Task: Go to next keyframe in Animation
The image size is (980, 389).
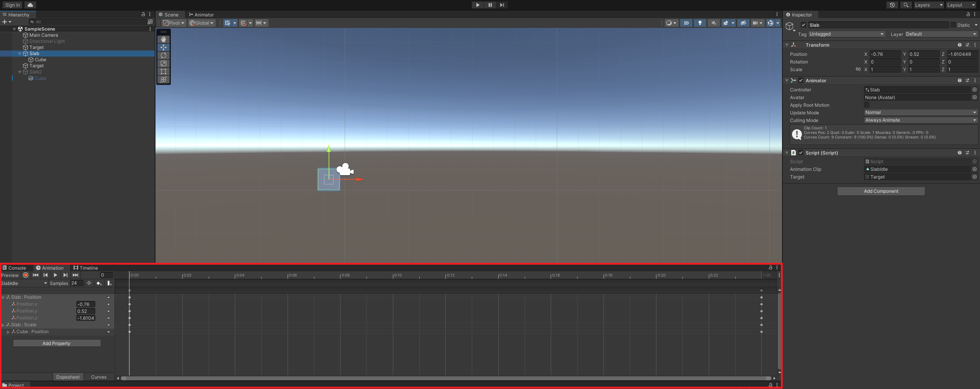Action: click(x=65, y=275)
